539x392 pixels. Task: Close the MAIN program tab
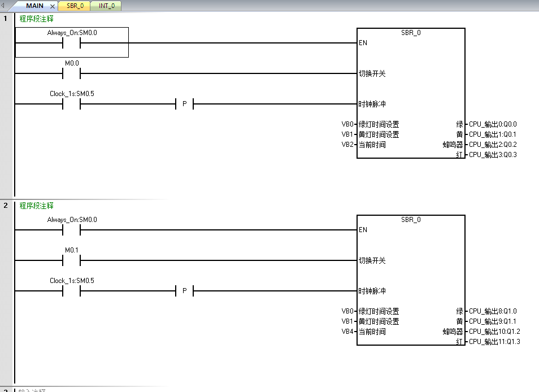[53, 6]
